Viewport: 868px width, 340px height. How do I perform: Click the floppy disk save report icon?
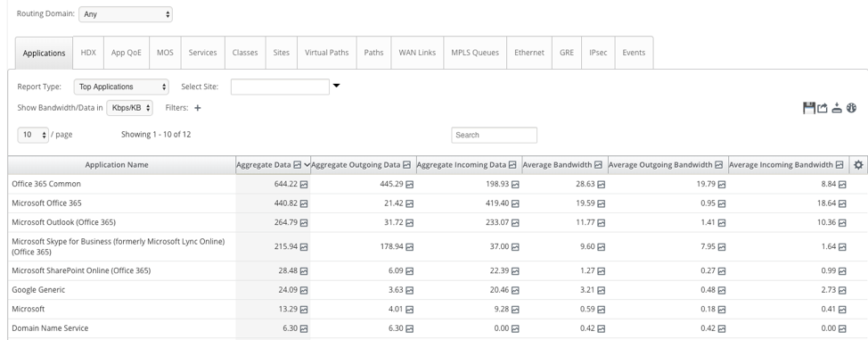pos(809,108)
